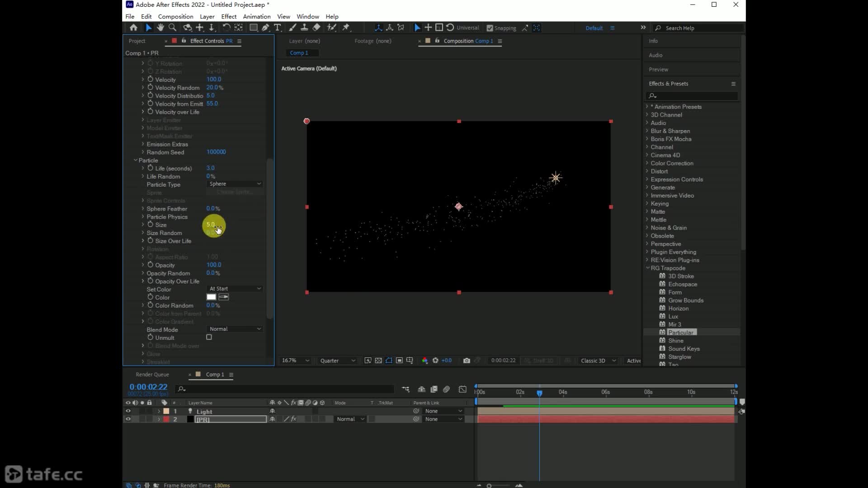Screen dimensions: 868x488
Task: Click the composition mini-flowchart icon
Action: [x=406, y=389]
